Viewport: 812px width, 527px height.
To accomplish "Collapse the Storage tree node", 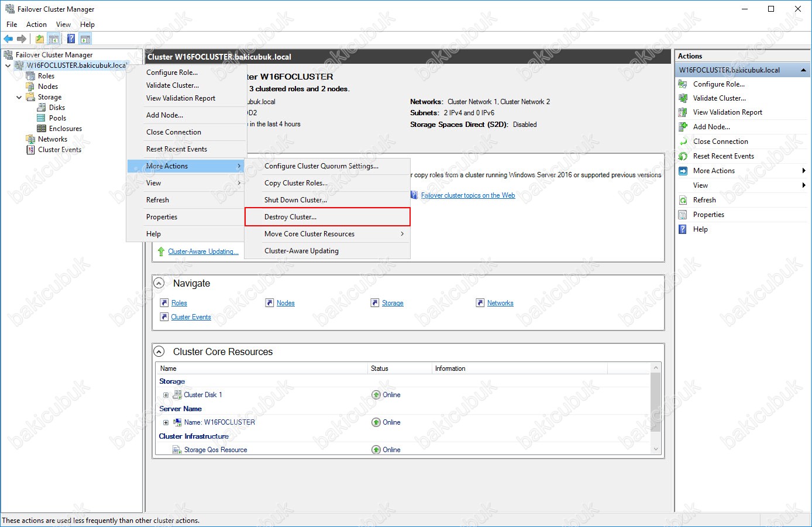I will pos(19,97).
